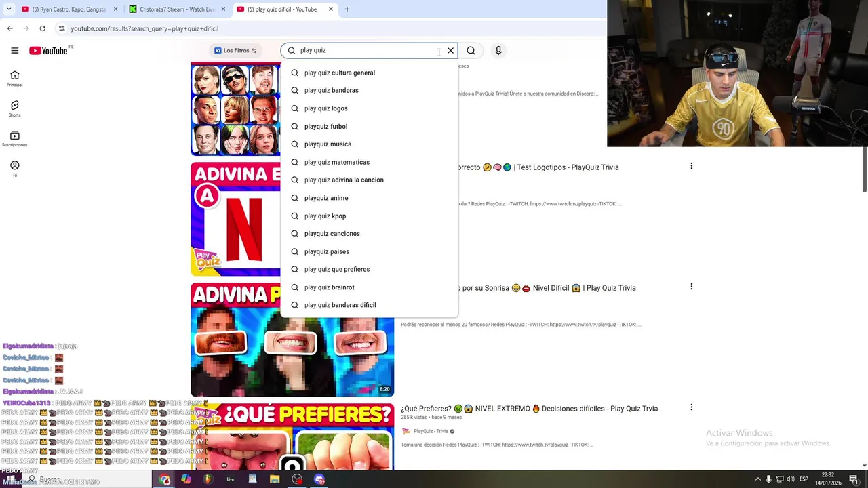Screen dimensions: 868x488
Task: Open the volume control in system tray
Action: (790, 479)
